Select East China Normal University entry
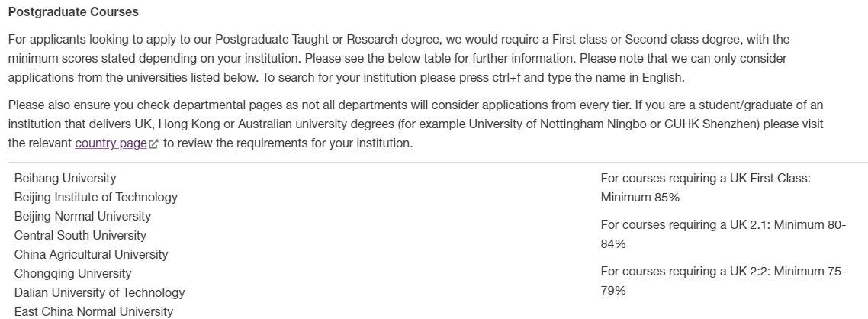 (93, 311)
